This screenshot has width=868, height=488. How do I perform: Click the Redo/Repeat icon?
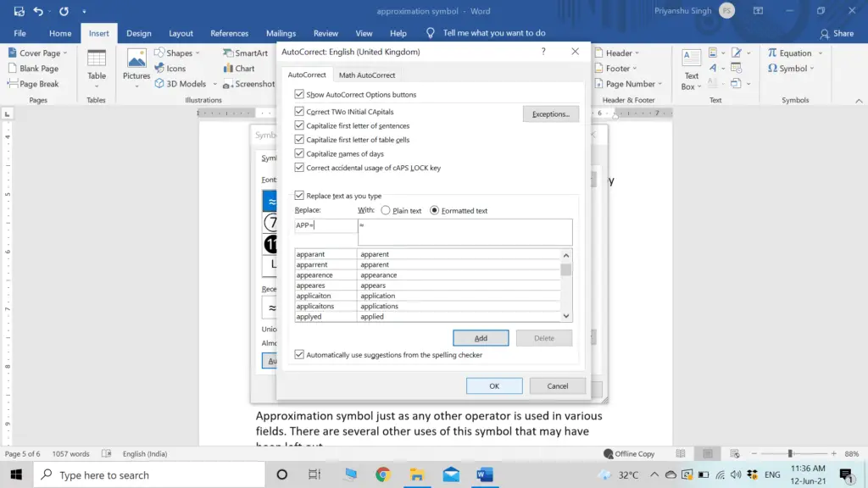(64, 11)
